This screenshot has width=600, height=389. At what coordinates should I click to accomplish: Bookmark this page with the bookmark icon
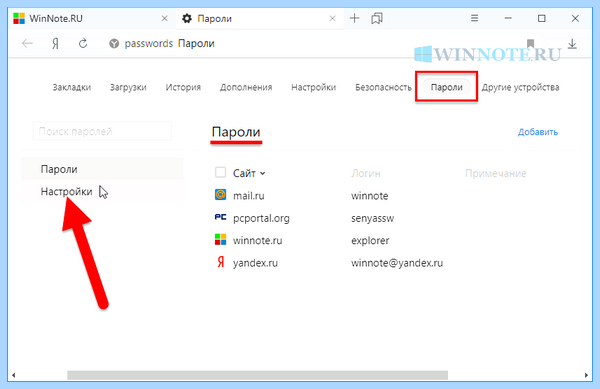(530, 44)
